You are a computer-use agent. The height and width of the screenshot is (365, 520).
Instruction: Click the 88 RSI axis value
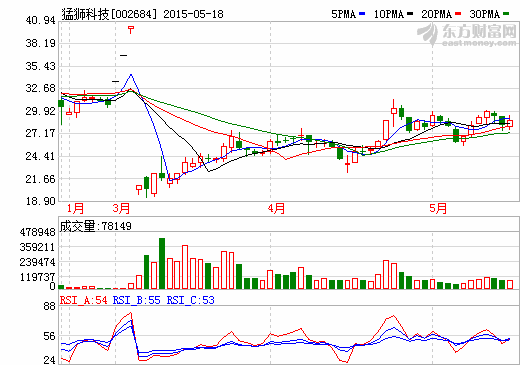click(x=49, y=306)
